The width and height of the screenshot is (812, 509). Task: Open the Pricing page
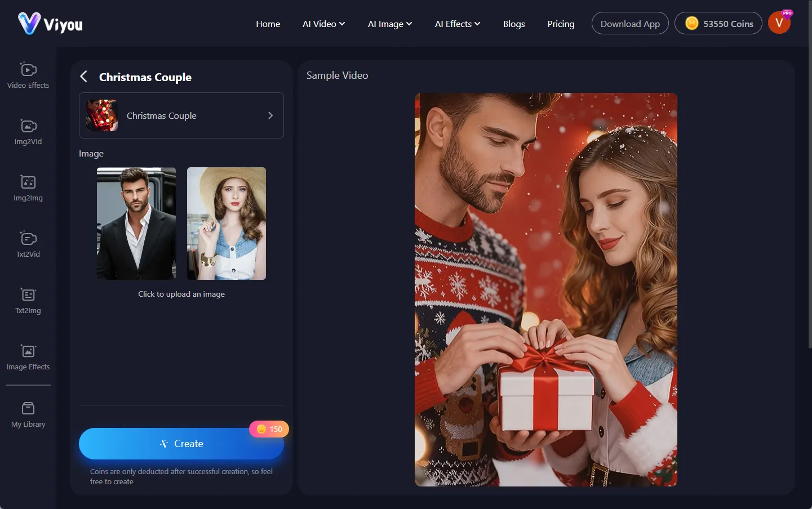point(561,24)
